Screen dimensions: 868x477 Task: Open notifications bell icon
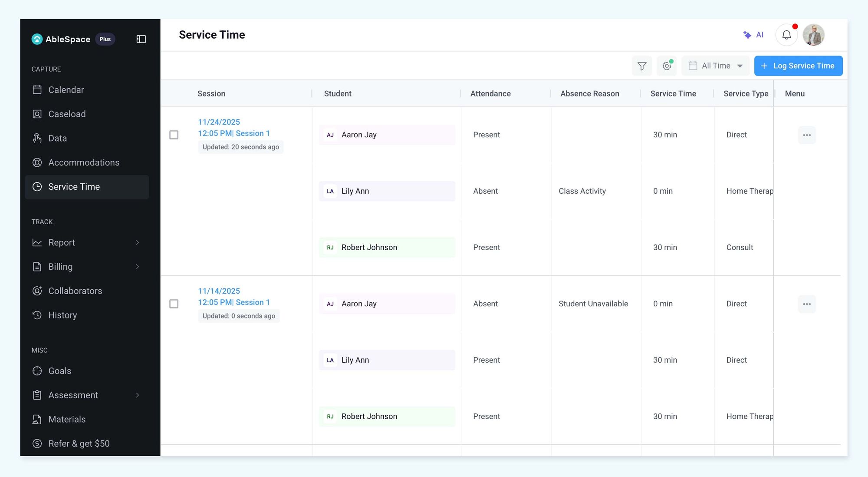click(x=786, y=35)
